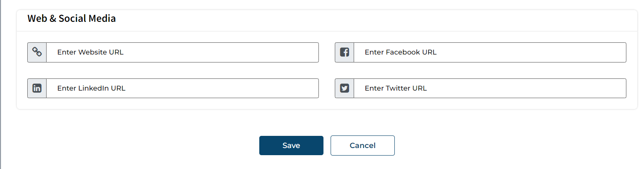Image resolution: width=644 pixels, height=169 pixels.
Task: Click the "Enter LinkedIn URL" placeholder text
Action: [x=91, y=88]
